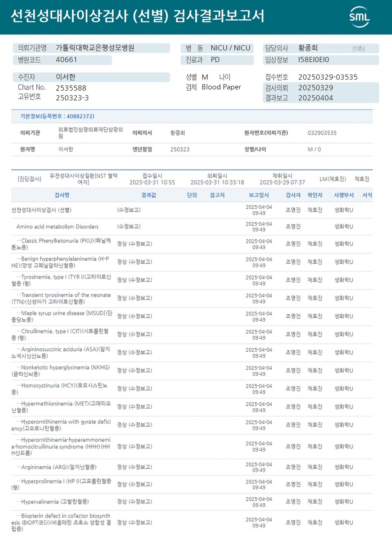The image size is (392, 554).
Task: Click 담당의사 name 황종희 at top right
Action: [308, 48]
